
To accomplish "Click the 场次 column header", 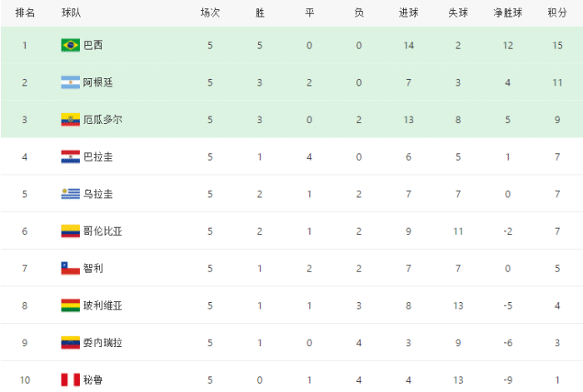I will point(210,12).
